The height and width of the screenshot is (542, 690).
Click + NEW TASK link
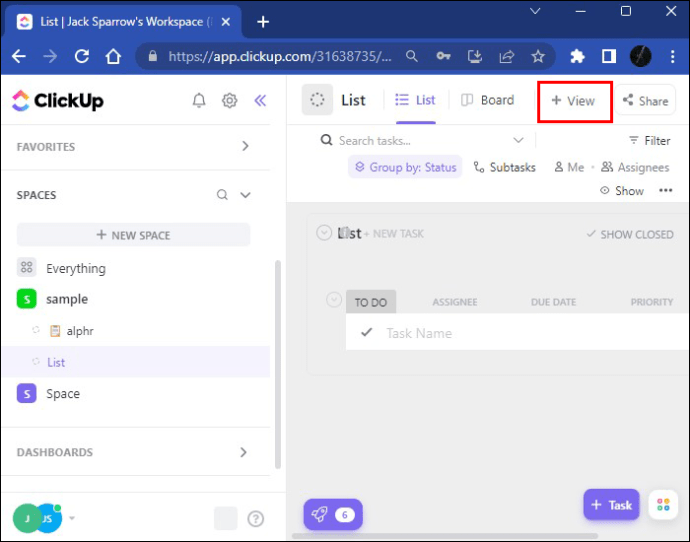(x=394, y=234)
